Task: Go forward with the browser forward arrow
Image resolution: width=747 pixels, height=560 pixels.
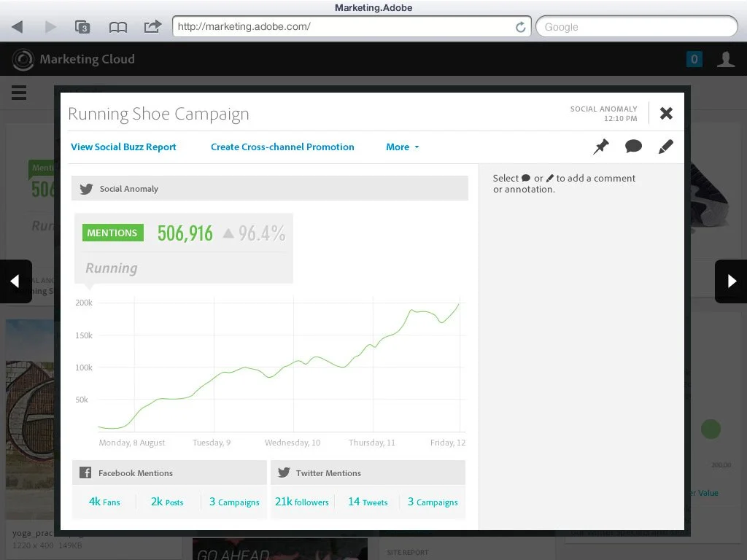Action: (x=50, y=27)
